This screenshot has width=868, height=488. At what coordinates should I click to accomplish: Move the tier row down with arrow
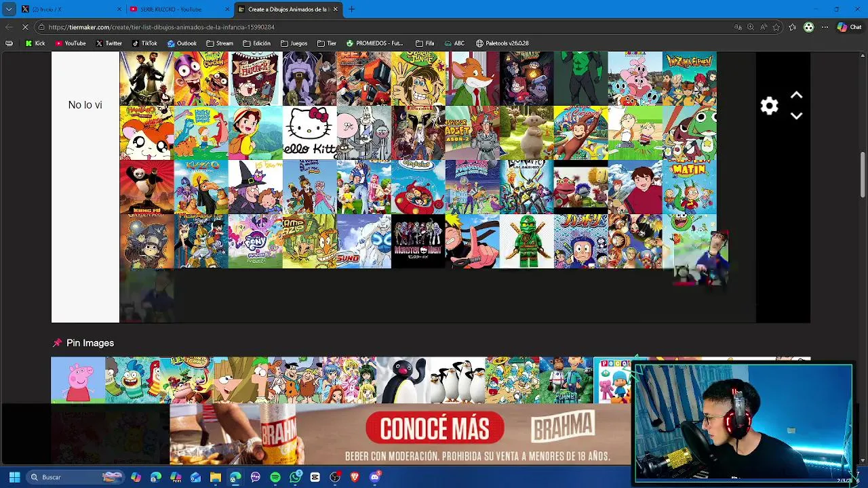point(797,116)
